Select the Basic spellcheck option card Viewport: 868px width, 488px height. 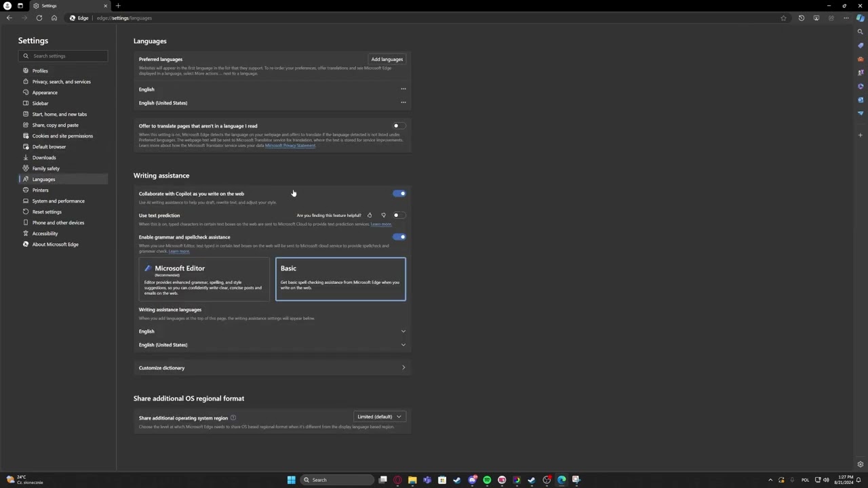pyautogui.click(x=340, y=279)
